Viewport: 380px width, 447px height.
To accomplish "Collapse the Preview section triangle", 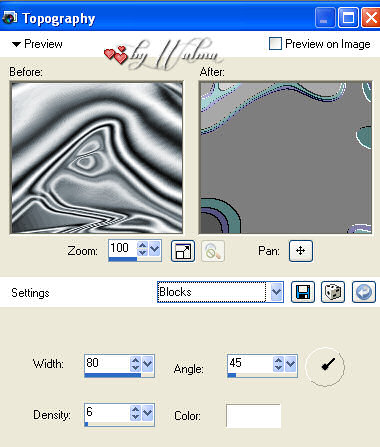I will 16,44.
